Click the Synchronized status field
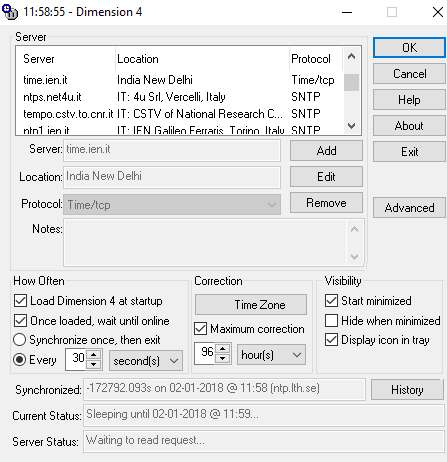This screenshot has width=447, height=462. point(224,389)
